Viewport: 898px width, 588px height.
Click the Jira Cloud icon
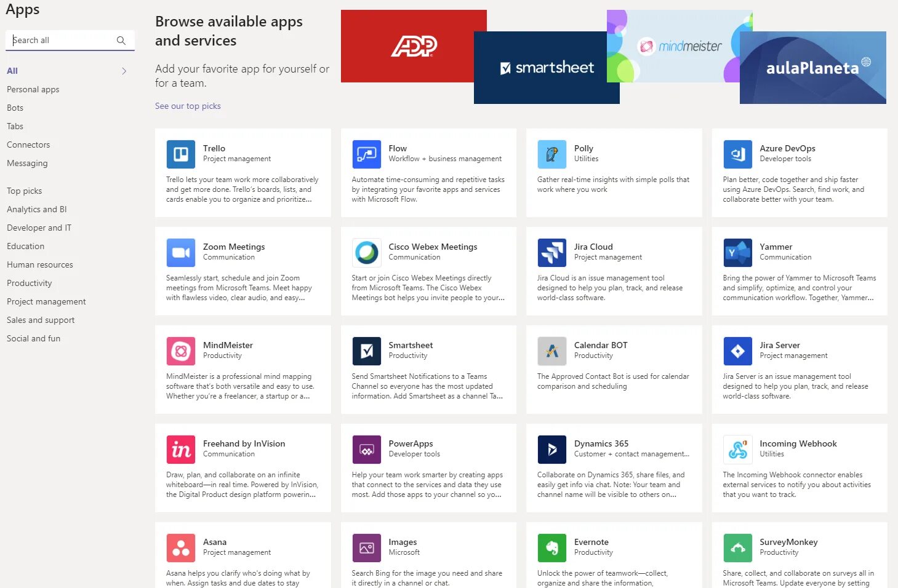click(552, 253)
